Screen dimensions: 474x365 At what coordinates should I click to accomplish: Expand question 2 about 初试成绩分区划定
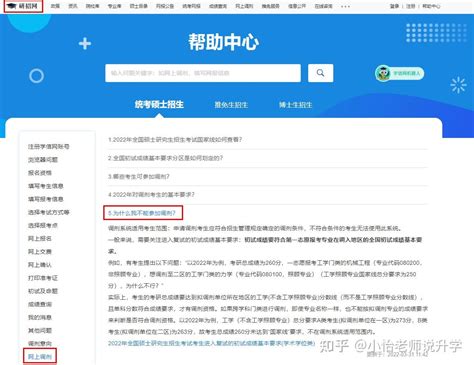(165, 158)
